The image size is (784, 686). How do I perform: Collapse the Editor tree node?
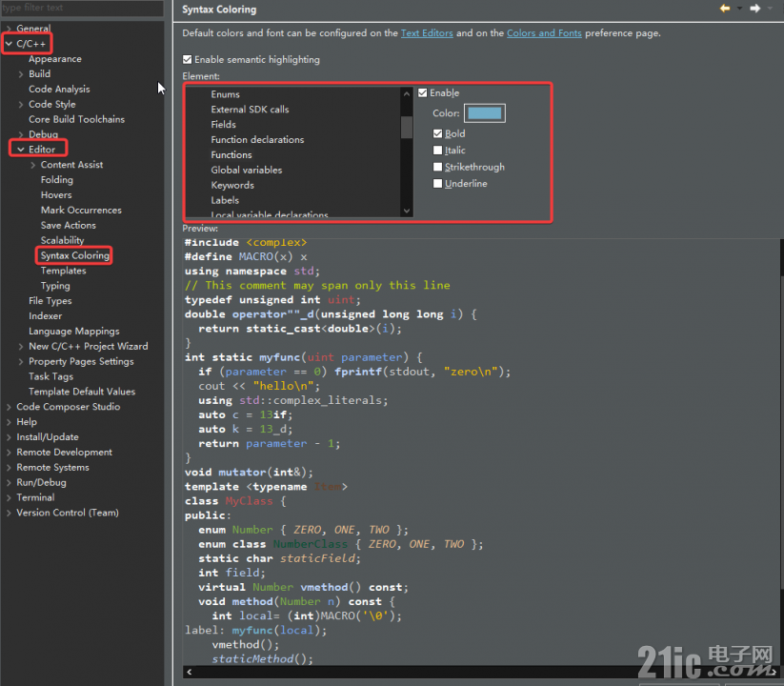tap(21, 150)
